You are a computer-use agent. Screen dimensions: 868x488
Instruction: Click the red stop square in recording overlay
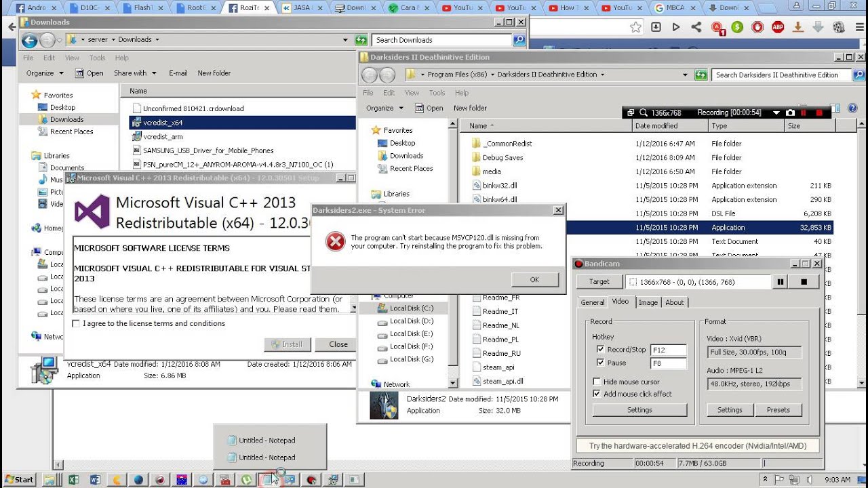click(819, 113)
